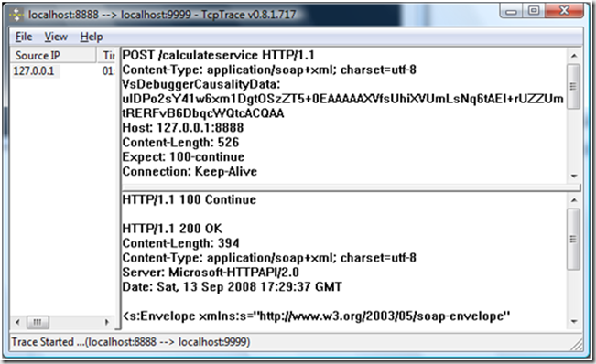The height and width of the screenshot is (364, 596).
Task: Click the 'Host: 127.0.0.1:8888' line
Action: 183,128
